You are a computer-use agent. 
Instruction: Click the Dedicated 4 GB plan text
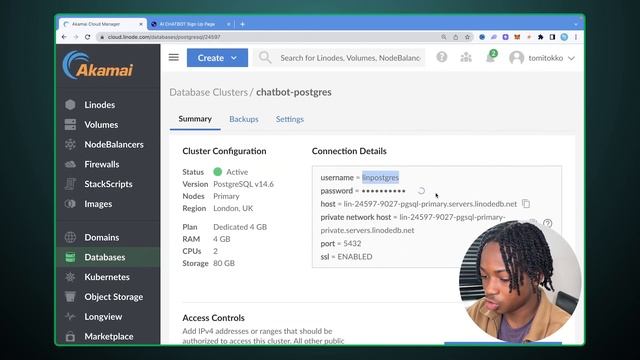[240, 227]
